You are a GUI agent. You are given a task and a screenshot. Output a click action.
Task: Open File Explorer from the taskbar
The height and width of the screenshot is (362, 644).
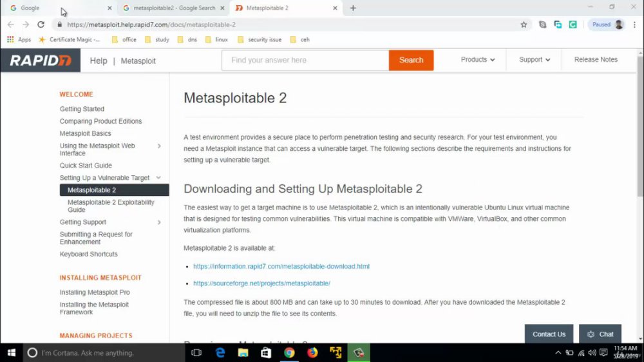[x=243, y=352]
